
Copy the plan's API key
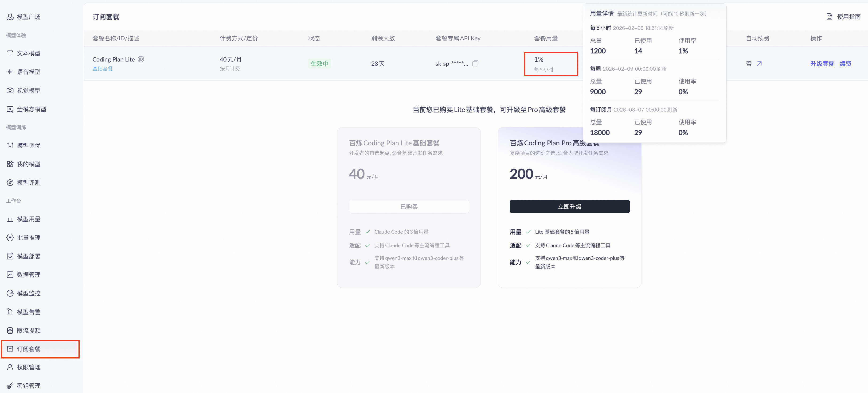(x=475, y=63)
